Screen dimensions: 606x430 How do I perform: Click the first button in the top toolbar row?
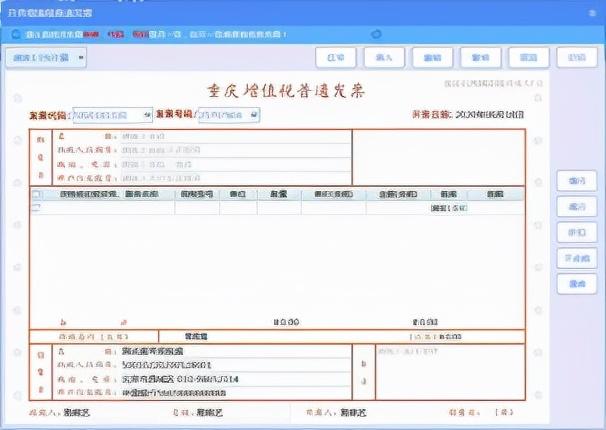point(337,58)
